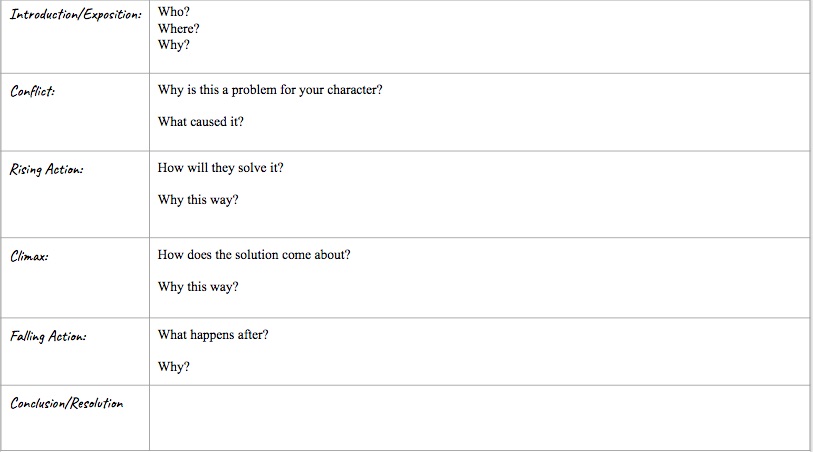Viewport: 813px width, 452px height.
Task: Click the Falling Action label
Action: [48, 336]
